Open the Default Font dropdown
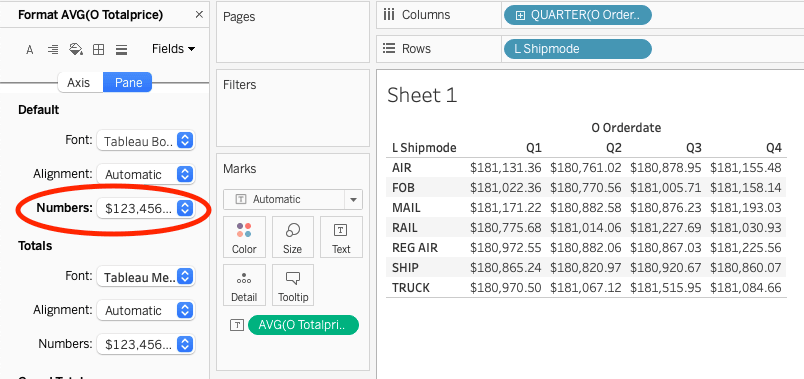804x379 pixels. pos(146,141)
